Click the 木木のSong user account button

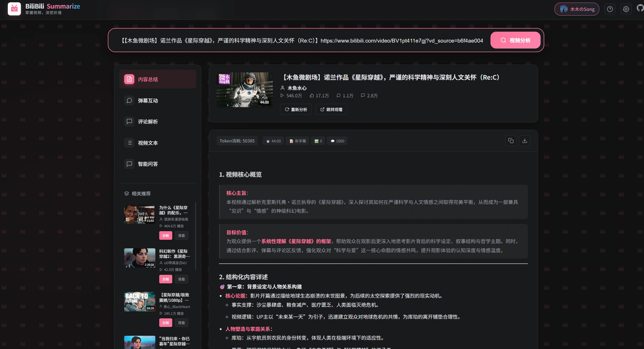coord(577,9)
